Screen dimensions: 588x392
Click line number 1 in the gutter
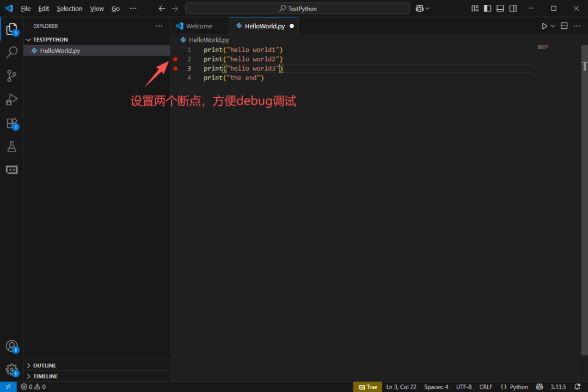(189, 50)
